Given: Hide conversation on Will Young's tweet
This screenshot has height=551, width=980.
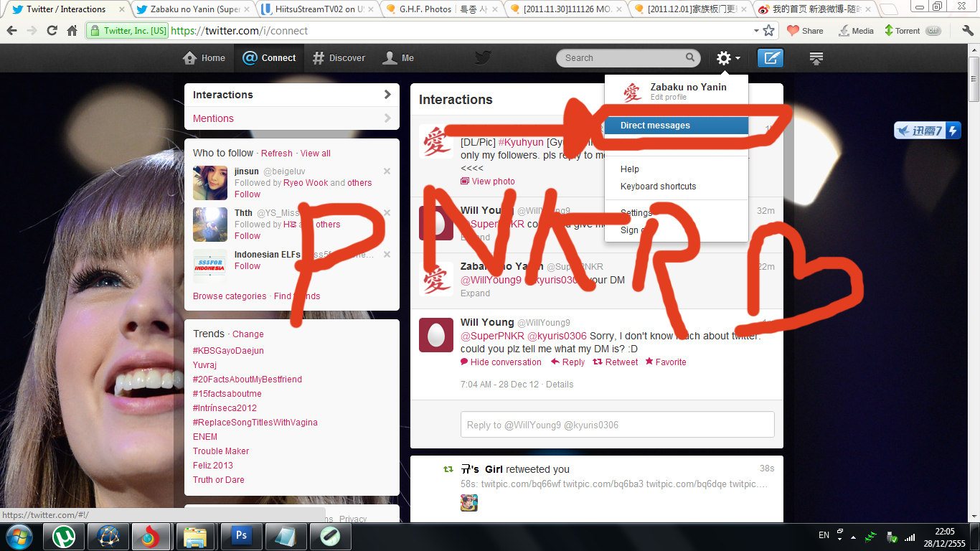Looking at the screenshot, I should (x=501, y=362).
